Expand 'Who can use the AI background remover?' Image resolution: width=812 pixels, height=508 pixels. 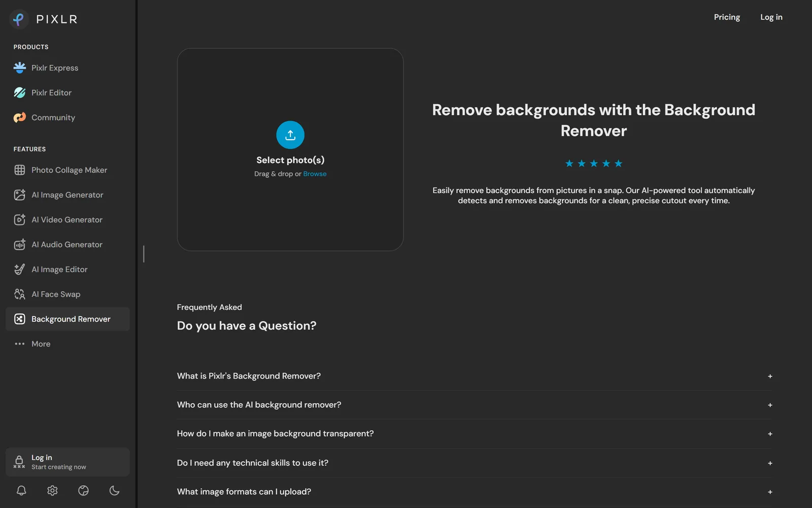tap(474, 405)
